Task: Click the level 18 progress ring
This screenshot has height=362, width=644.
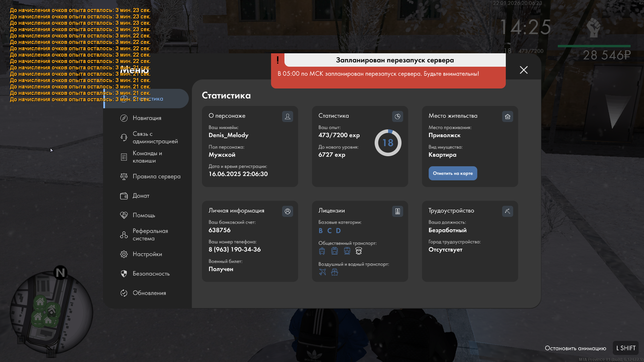Action: 388,143
